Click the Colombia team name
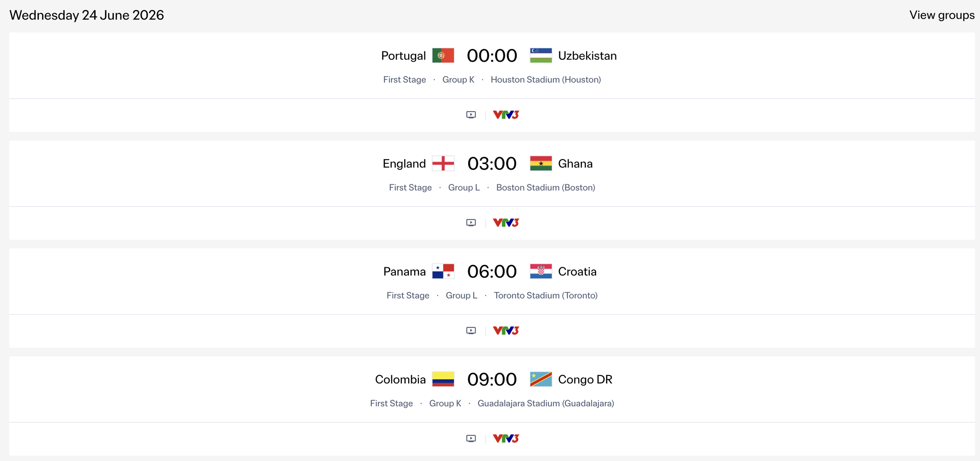Screen dimensions: 980x461 coord(400,379)
